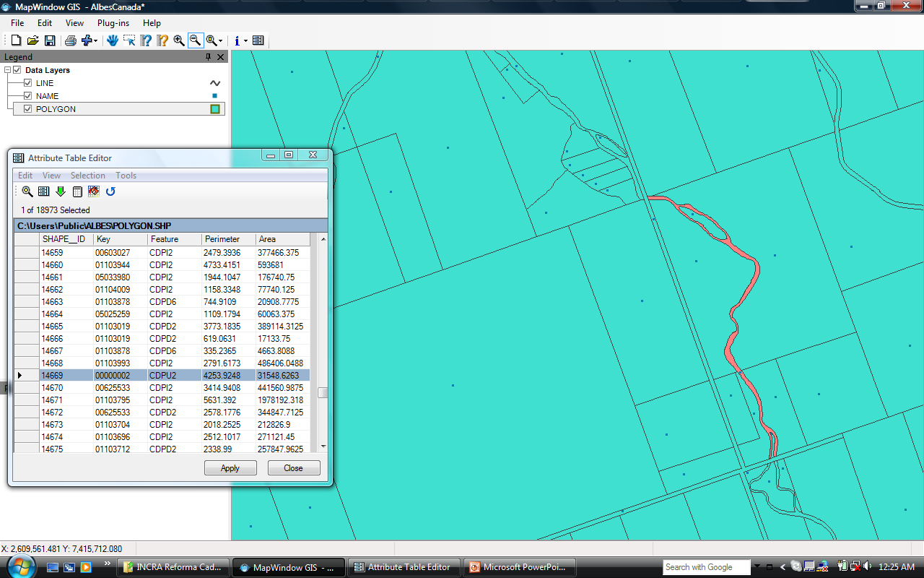Toggle LINE layer visibility checkbox
Viewport: 924px width, 578px height.
[x=28, y=83]
